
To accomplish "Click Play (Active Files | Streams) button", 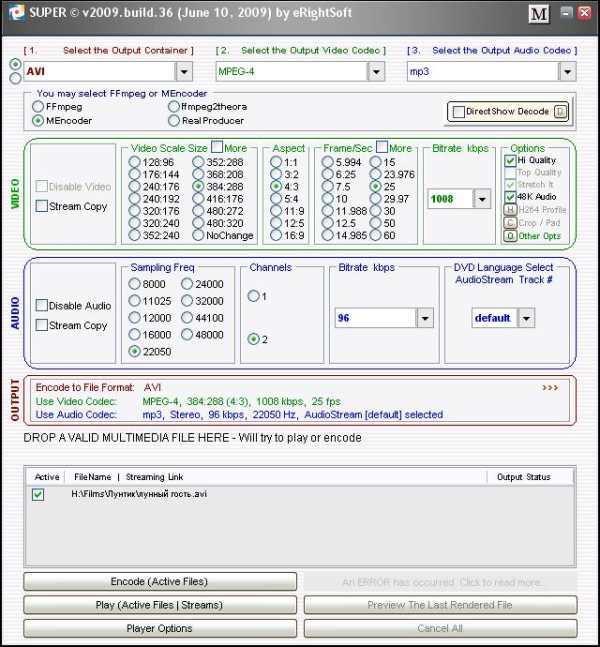I will pyautogui.click(x=160, y=605).
